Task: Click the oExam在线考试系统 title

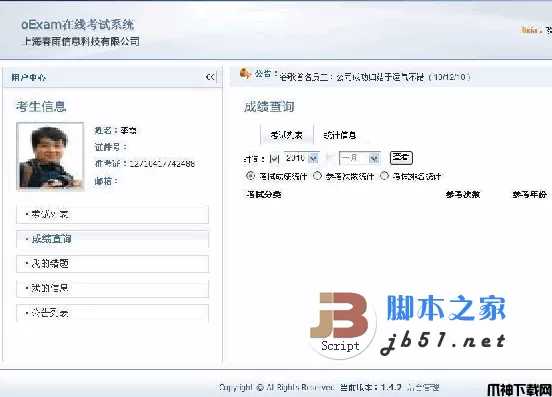Action: point(77,25)
